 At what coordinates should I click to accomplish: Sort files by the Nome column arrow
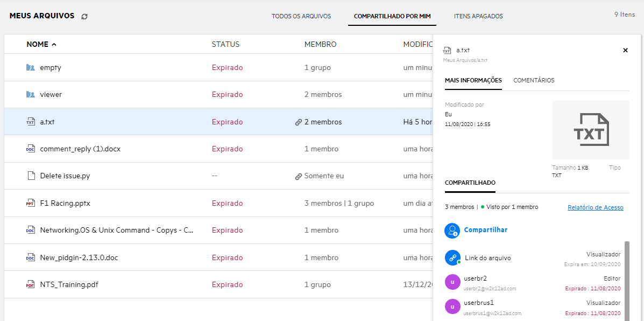tap(54, 45)
